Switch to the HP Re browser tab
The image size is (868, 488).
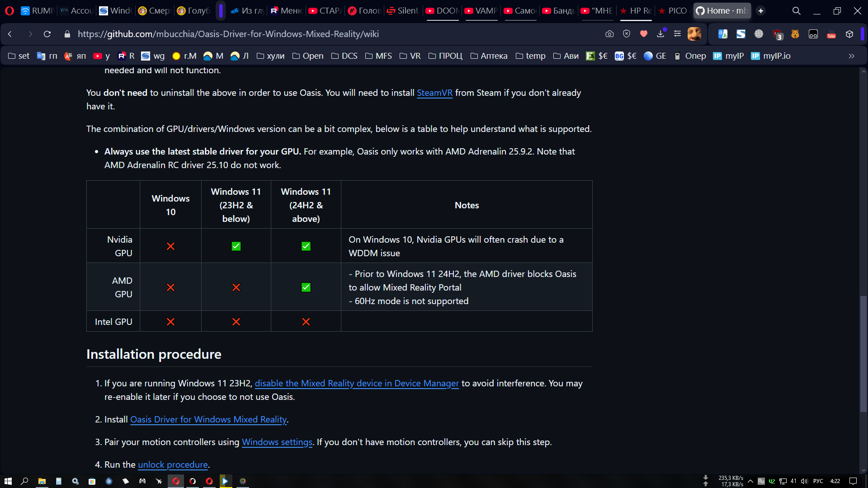point(636,11)
